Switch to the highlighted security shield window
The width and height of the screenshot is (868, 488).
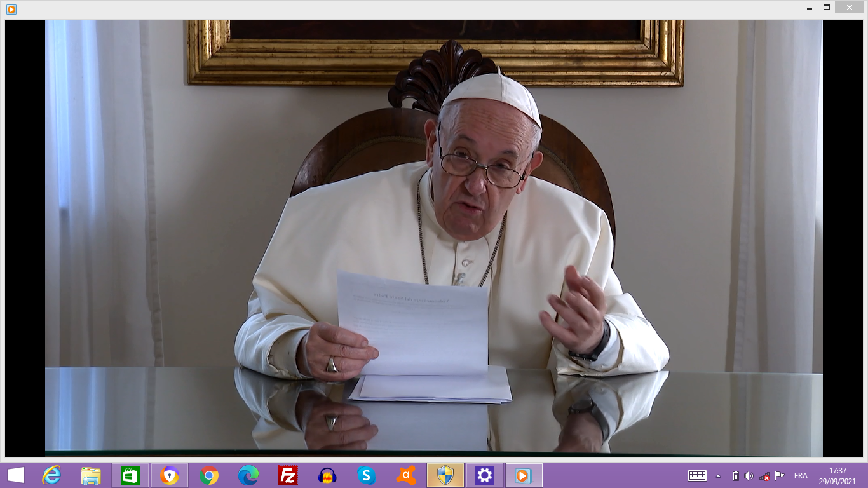click(x=445, y=475)
